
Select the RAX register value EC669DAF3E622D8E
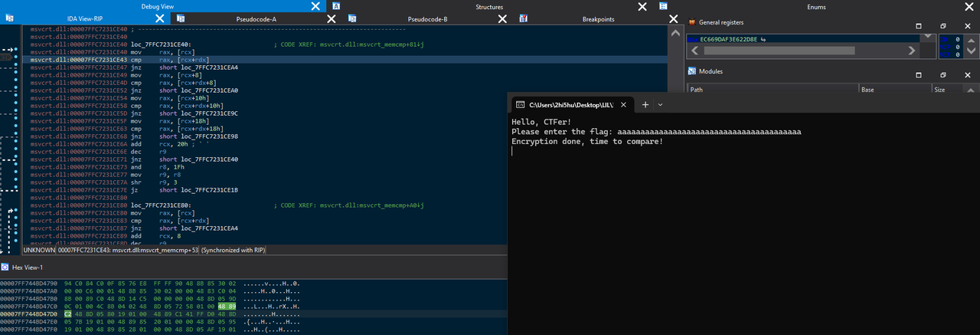(728, 38)
